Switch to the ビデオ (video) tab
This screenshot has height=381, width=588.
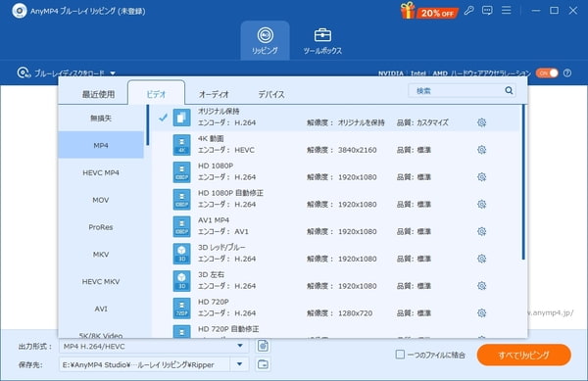pyautogui.click(x=156, y=93)
